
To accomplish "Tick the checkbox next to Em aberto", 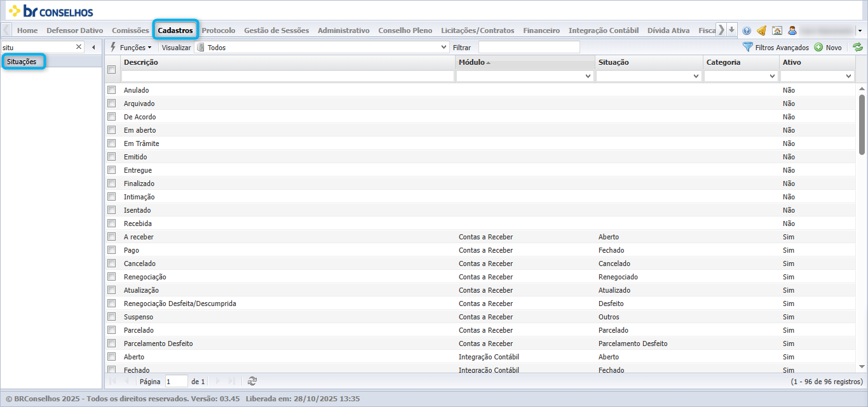I will coord(112,130).
